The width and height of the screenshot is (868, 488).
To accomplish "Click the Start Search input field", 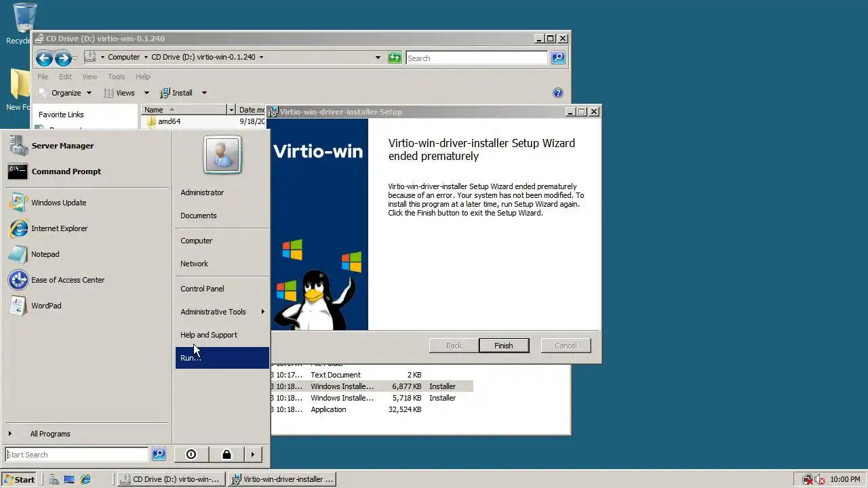I will click(x=77, y=455).
